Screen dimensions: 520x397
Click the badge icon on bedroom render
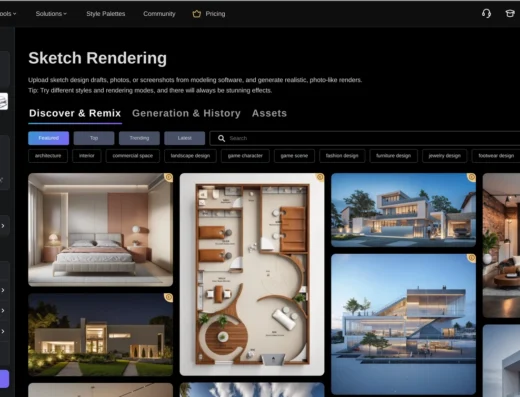click(x=169, y=177)
